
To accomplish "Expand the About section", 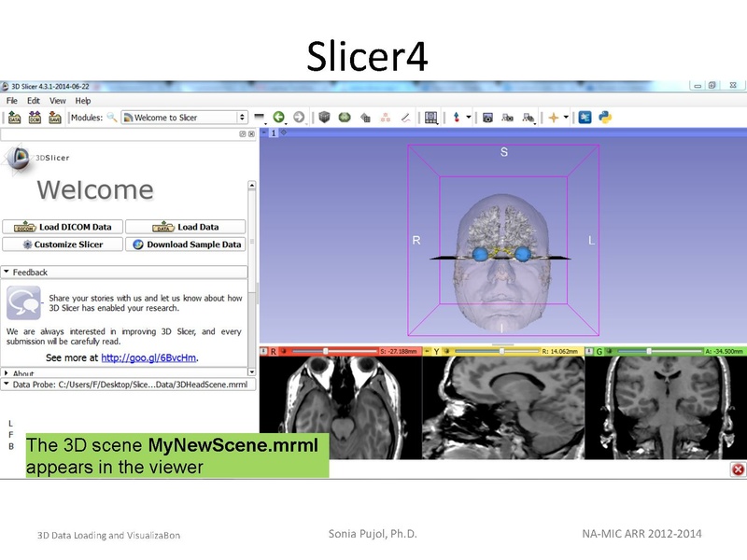I will tap(124, 372).
